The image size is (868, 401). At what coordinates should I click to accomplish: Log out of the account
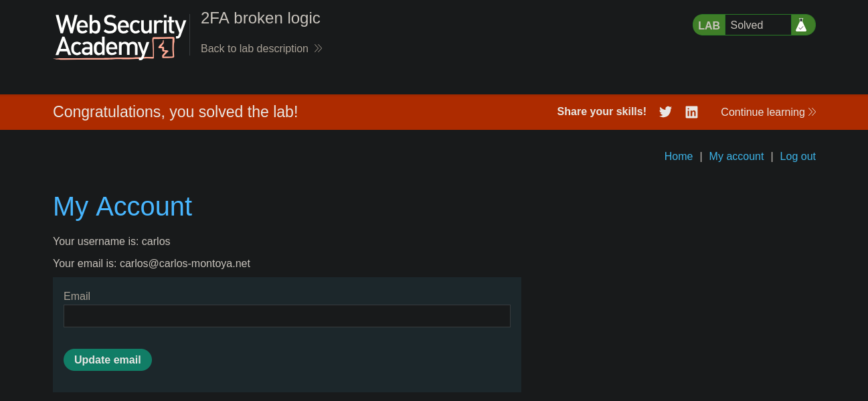click(798, 156)
